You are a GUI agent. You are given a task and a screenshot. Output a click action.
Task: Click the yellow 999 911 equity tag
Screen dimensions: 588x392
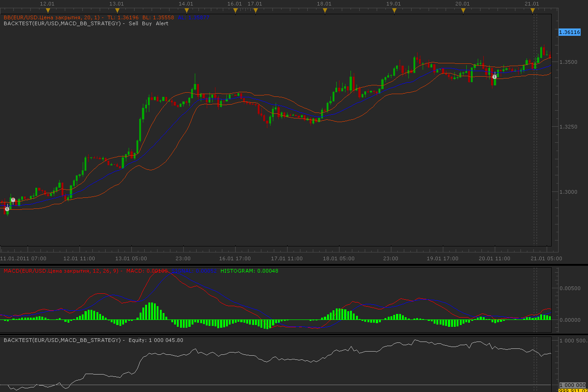click(572, 390)
